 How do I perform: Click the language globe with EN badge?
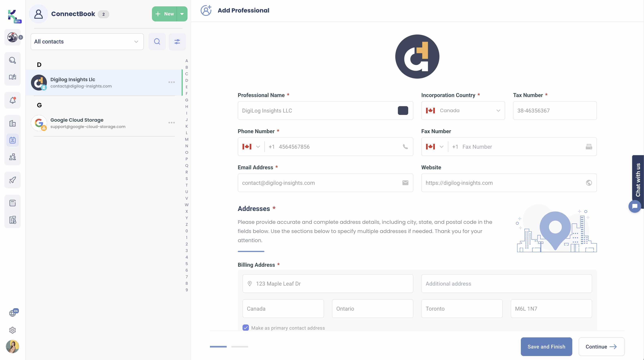coord(13,313)
